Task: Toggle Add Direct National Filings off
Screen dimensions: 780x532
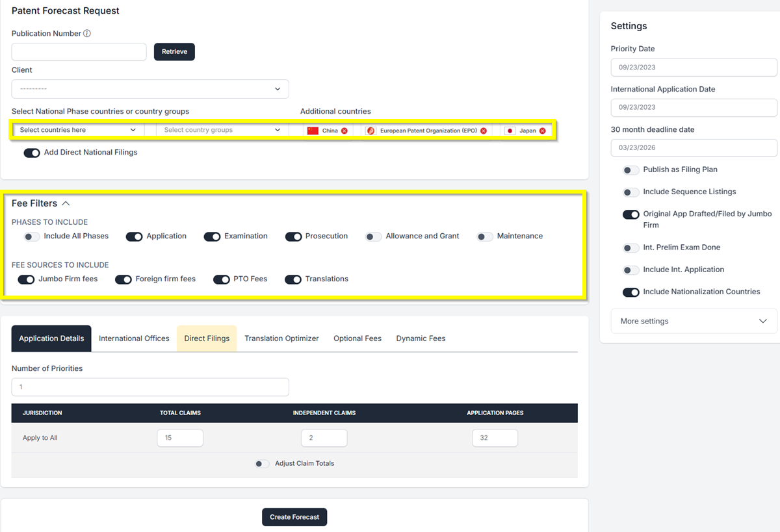Action: coord(32,153)
